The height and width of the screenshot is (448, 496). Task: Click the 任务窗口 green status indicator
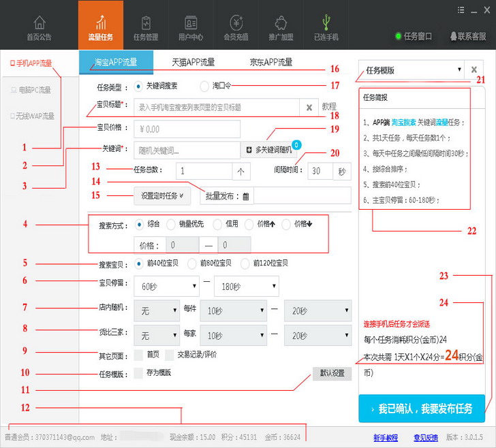click(x=399, y=36)
